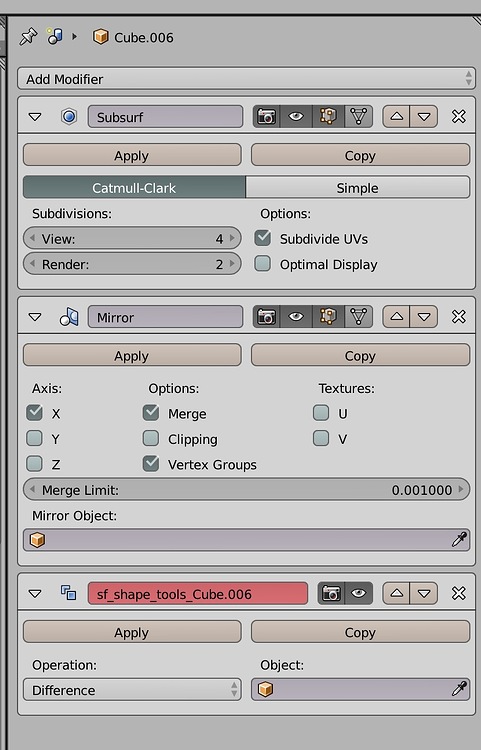Viewport: 481px width, 750px height.
Task: Enable Mirror Y axis checkbox
Action: pyautogui.click(x=34, y=438)
